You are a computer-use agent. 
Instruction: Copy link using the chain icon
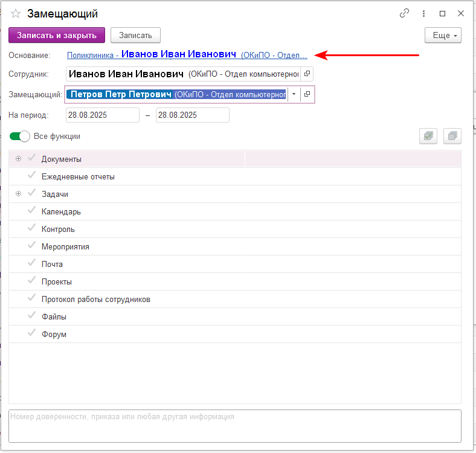(404, 13)
